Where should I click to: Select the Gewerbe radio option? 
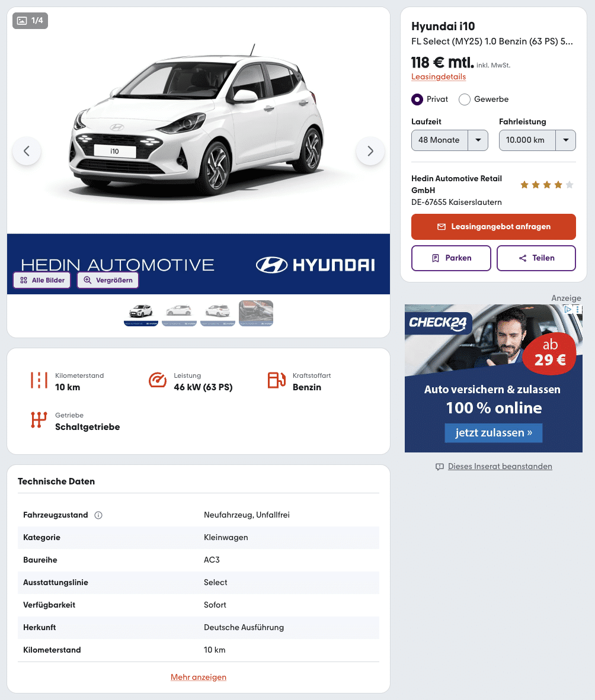pyautogui.click(x=464, y=99)
